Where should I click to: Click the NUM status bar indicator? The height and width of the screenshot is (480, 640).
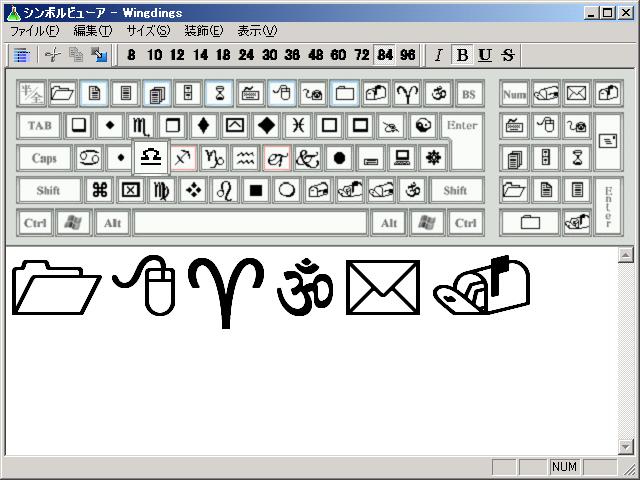tap(564, 467)
